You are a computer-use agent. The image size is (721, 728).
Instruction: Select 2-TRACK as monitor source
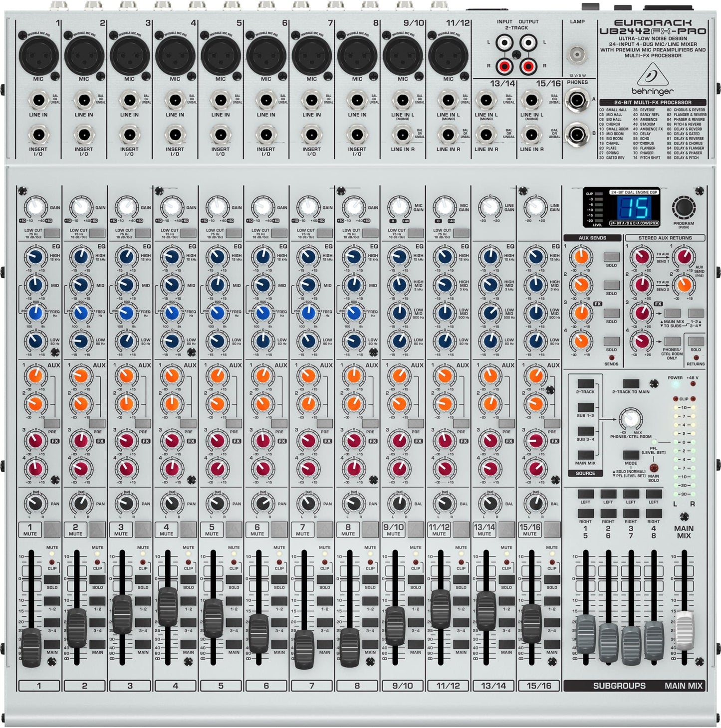point(585,383)
